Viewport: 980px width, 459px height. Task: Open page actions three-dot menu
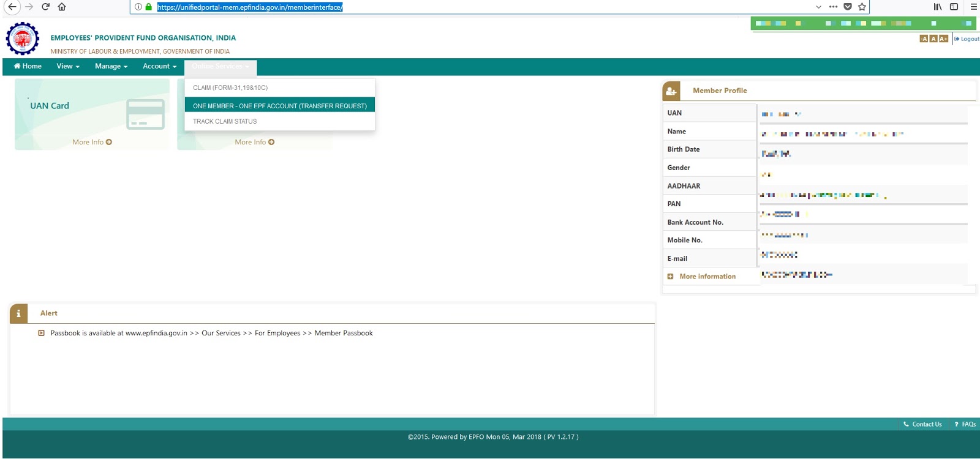833,7
